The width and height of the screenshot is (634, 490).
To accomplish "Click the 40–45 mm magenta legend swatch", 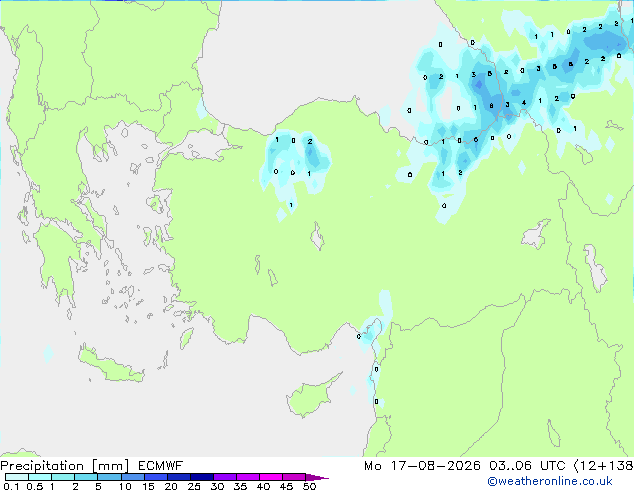I will pos(271,477).
